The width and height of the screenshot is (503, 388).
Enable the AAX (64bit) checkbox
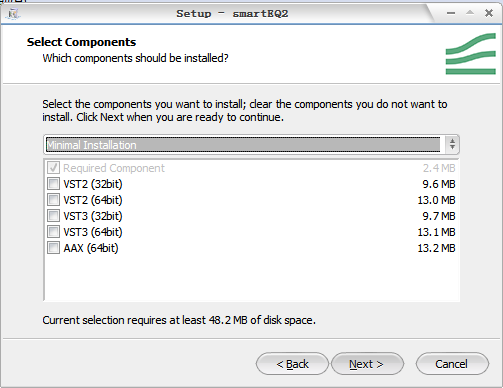click(53, 248)
